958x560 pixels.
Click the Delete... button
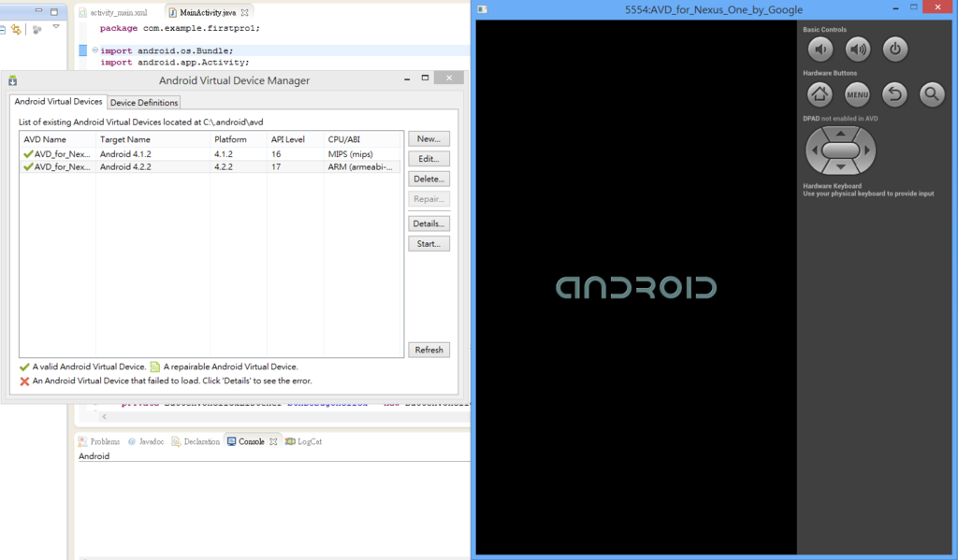(x=428, y=179)
